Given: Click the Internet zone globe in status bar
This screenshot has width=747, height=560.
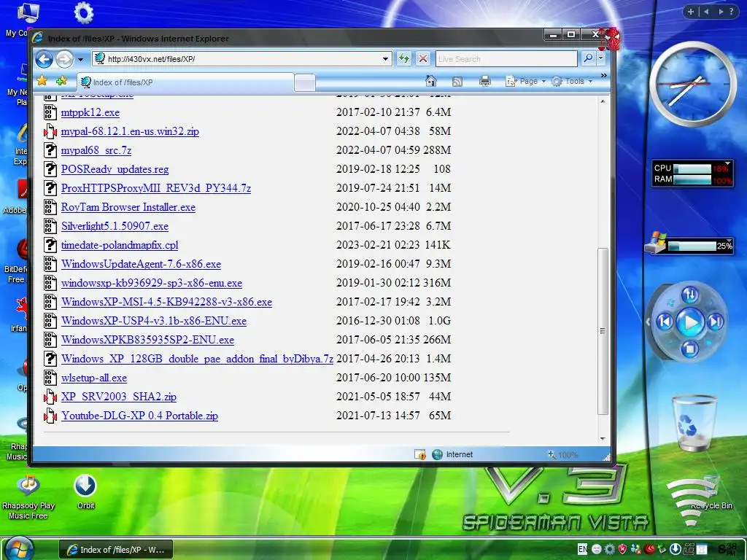Looking at the screenshot, I should (438, 454).
